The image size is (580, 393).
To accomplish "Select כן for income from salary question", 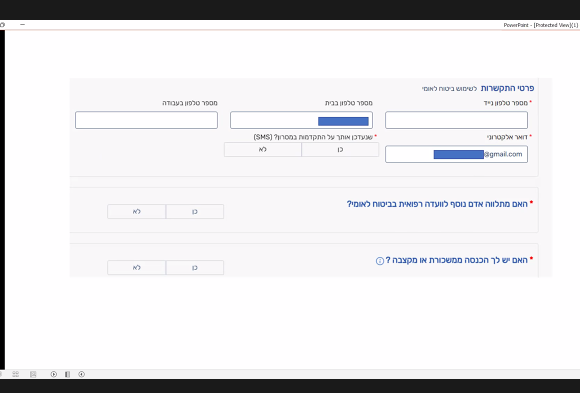I will click(195, 268).
